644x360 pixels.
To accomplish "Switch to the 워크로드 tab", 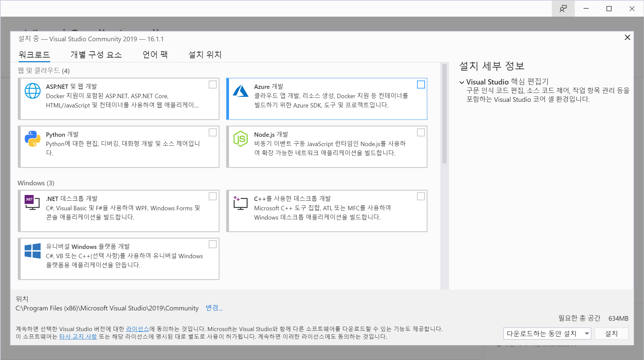I will click(x=34, y=55).
